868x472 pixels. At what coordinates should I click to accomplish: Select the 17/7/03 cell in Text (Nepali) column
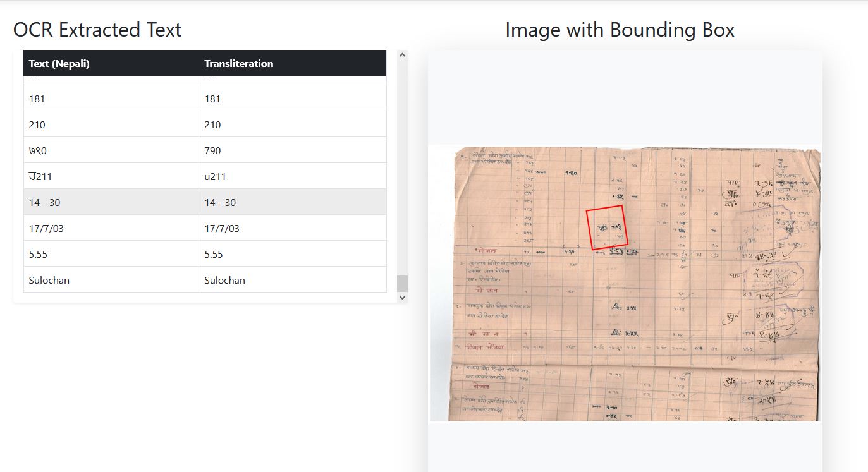click(x=111, y=228)
